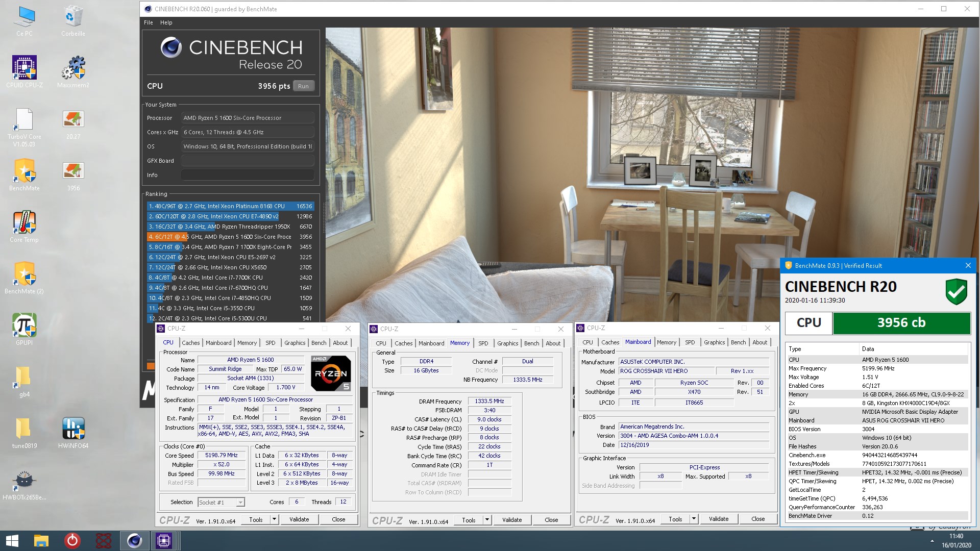Open the BenchMate (2) desktop icon

tap(24, 278)
